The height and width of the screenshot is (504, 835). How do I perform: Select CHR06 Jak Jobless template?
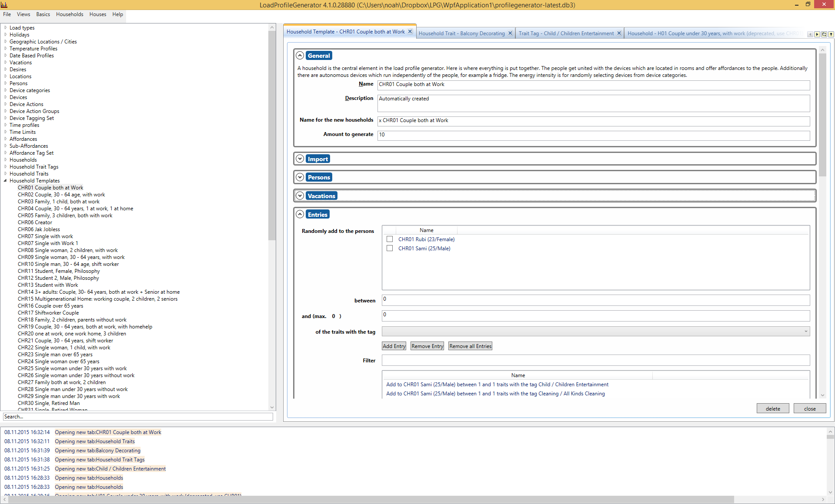pyautogui.click(x=39, y=229)
